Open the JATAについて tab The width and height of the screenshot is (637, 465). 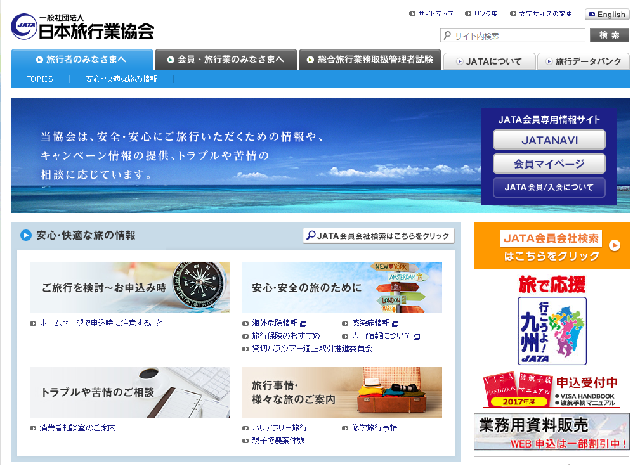pos(489,62)
